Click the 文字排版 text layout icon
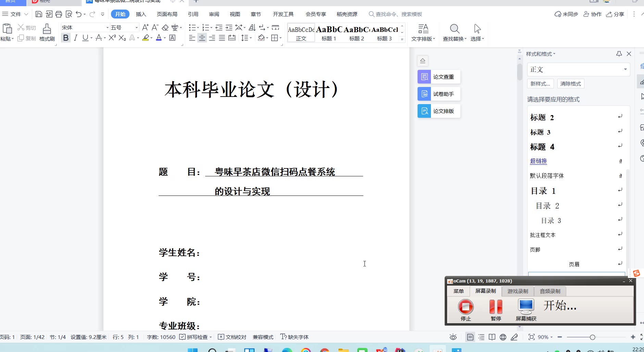The image size is (644, 352). (423, 29)
